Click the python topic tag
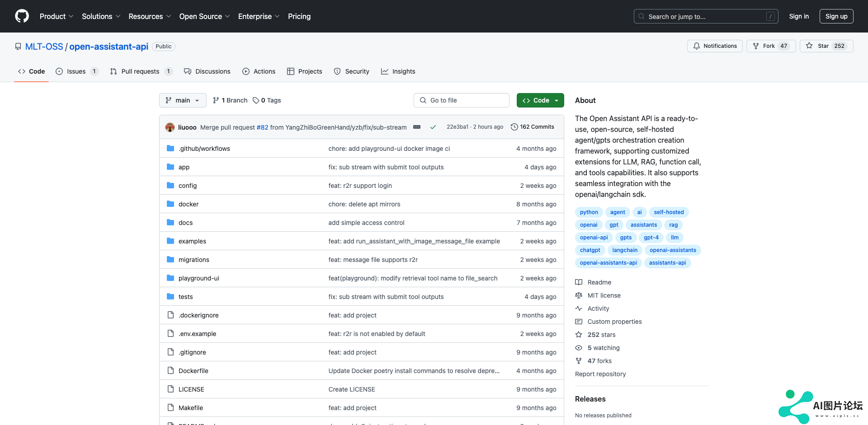This screenshot has height=425, width=868. tap(589, 212)
